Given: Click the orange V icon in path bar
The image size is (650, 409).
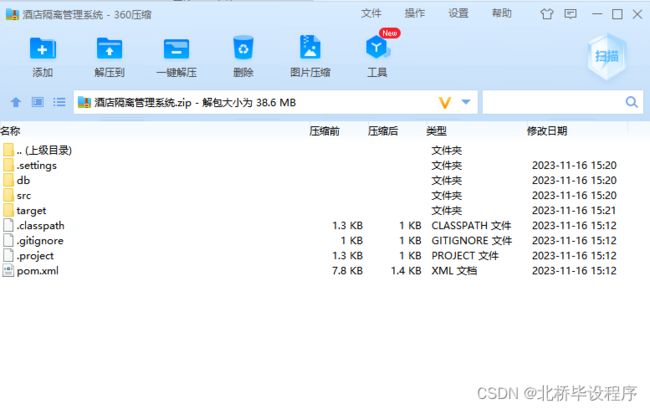Looking at the screenshot, I should click(x=445, y=102).
